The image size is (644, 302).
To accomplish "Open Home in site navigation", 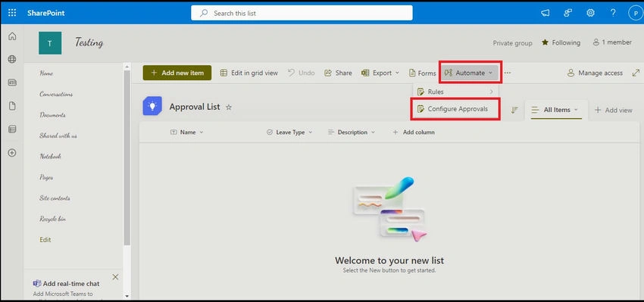I will 46,73.
